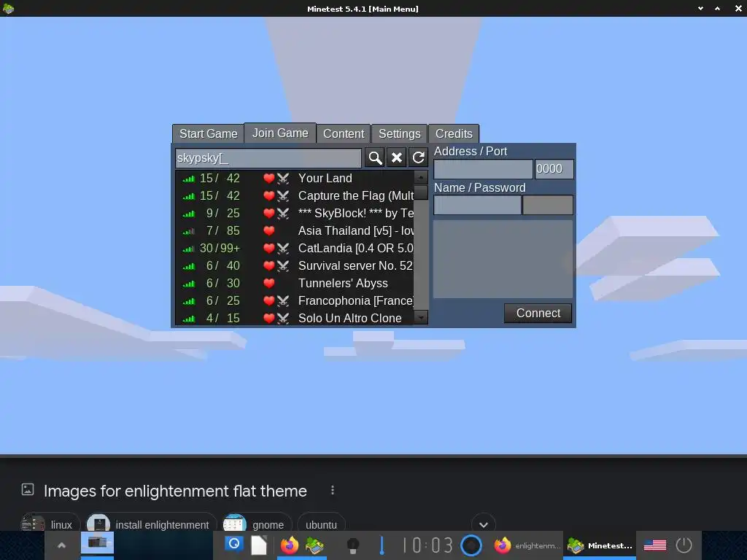The height and width of the screenshot is (560, 747).
Task: Open three-dot menu beside Images heading
Action: (333, 490)
